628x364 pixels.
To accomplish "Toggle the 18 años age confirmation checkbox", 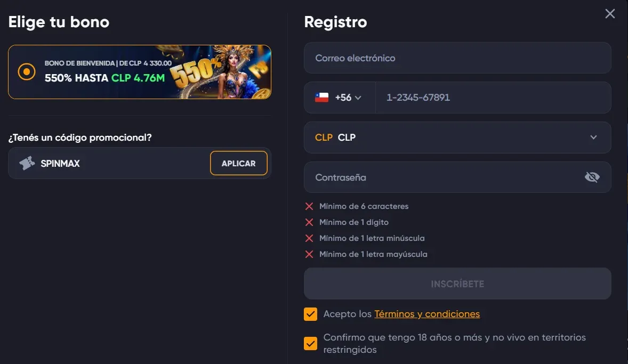I will point(310,343).
